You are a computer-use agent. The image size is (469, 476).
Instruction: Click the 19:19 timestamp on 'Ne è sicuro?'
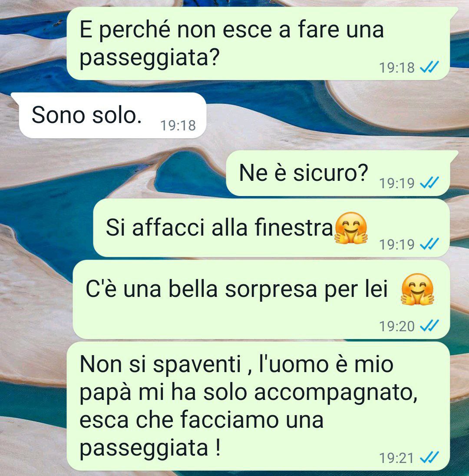pos(396,183)
